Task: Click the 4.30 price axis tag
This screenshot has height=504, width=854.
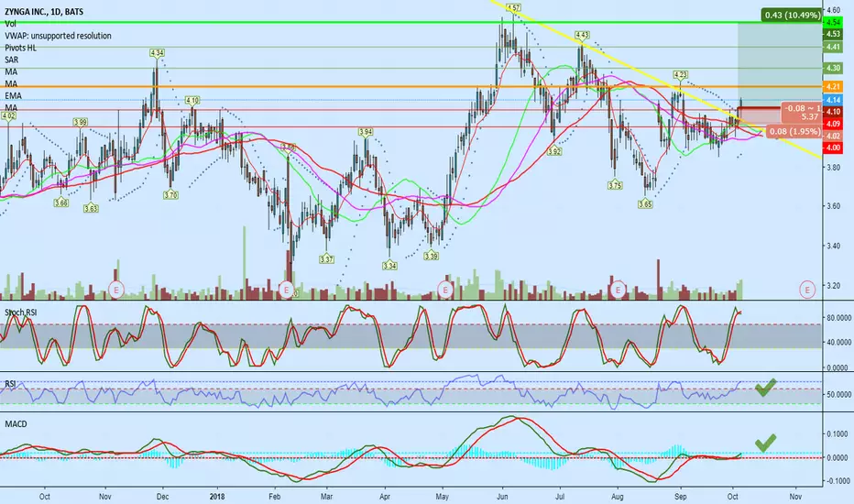Action: click(833, 68)
